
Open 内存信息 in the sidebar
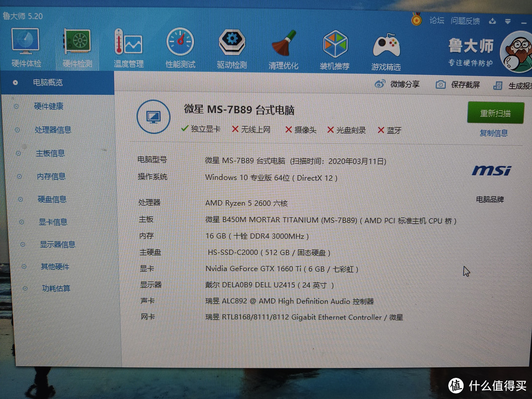51,176
